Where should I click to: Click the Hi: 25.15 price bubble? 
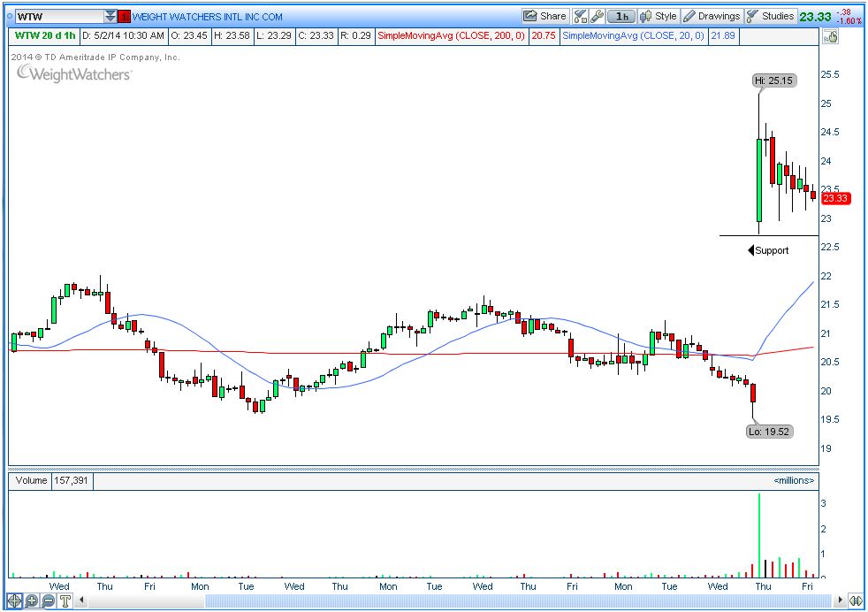(x=774, y=80)
